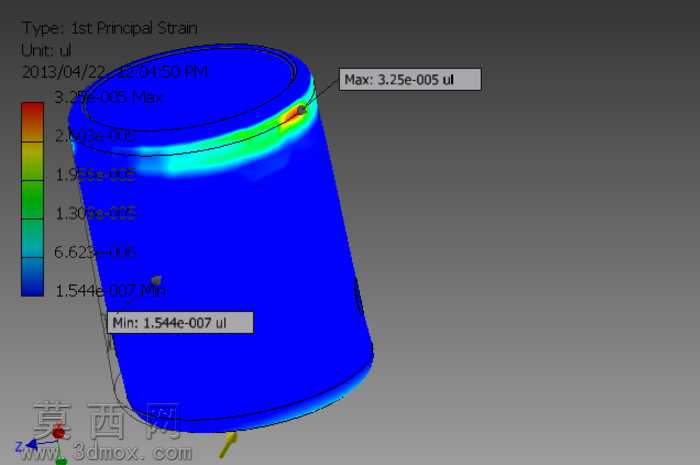
Task: Click the 3.25e-005 Max legend value
Action: tap(108, 97)
